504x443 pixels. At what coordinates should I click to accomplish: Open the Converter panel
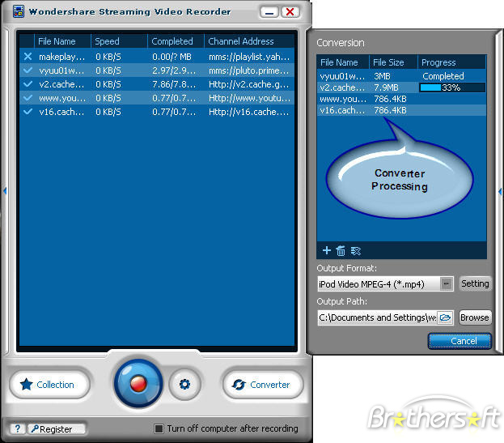click(x=263, y=385)
